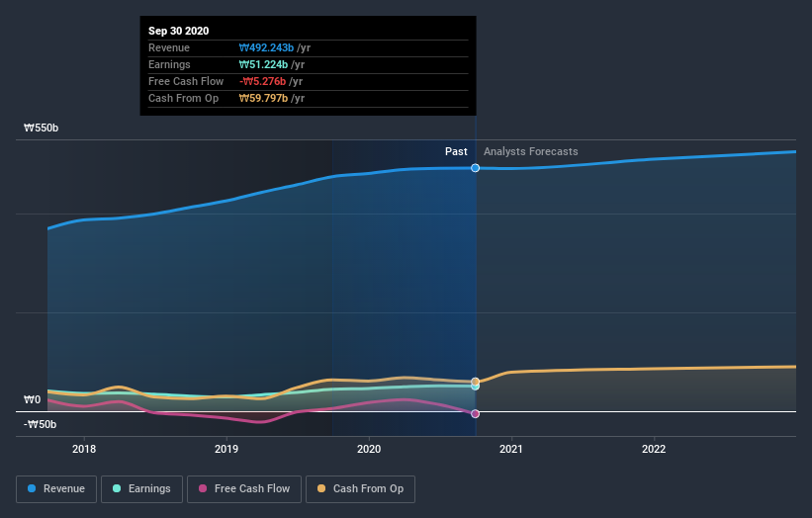Click the 2020 x-axis label
The height and width of the screenshot is (518, 812).
[x=369, y=449]
